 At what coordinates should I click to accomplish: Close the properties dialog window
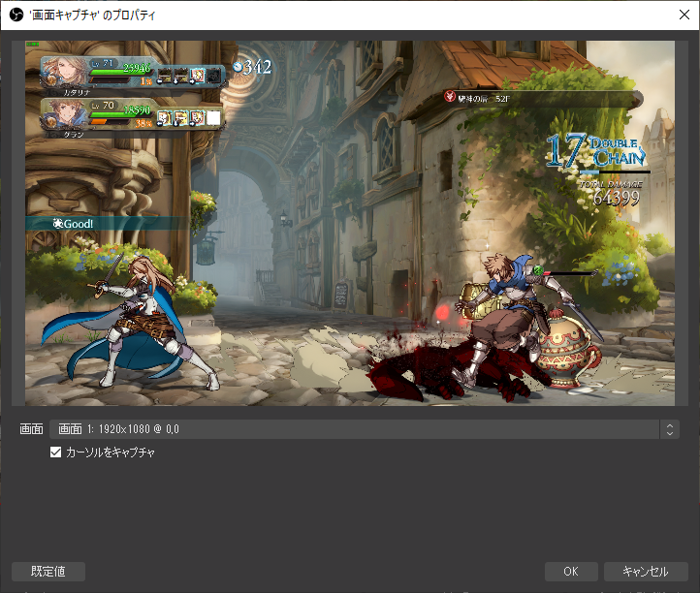point(684,15)
